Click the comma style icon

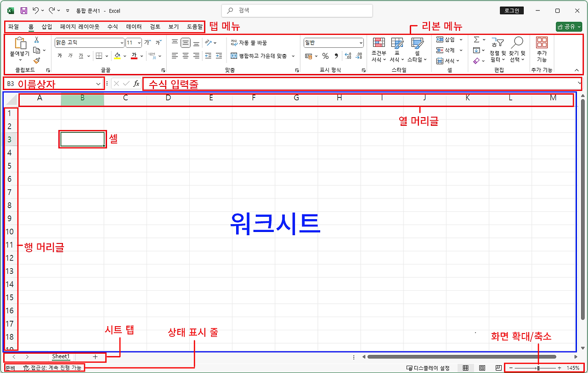pyautogui.click(x=336, y=56)
